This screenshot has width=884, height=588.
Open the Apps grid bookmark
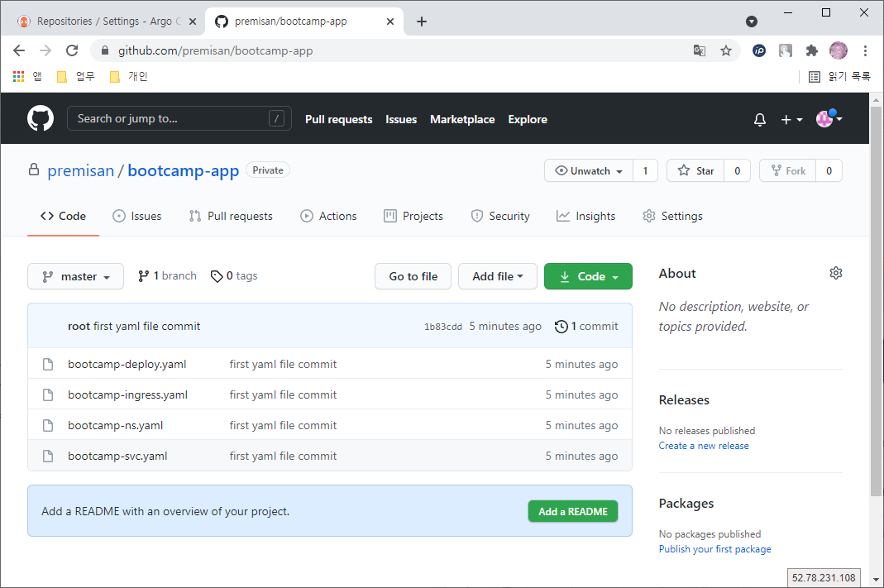(27, 76)
